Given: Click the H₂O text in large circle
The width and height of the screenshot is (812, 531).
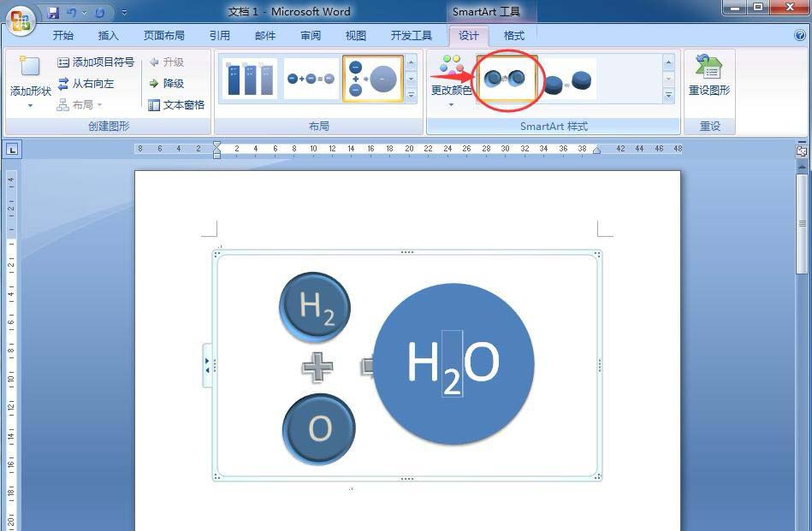Looking at the screenshot, I should pyautogui.click(x=453, y=365).
